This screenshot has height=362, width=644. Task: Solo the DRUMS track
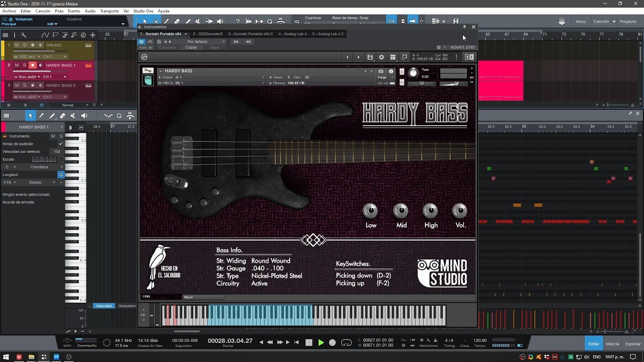(24, 45)
